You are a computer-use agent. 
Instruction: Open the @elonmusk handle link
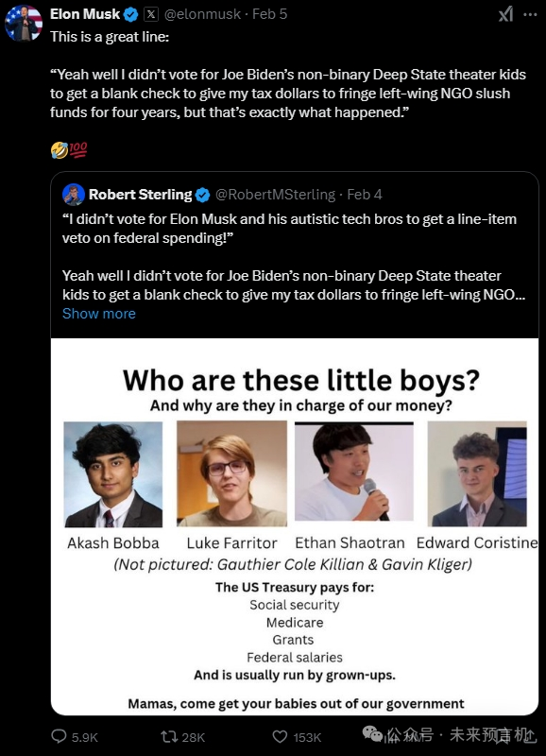tap(202, 14)
